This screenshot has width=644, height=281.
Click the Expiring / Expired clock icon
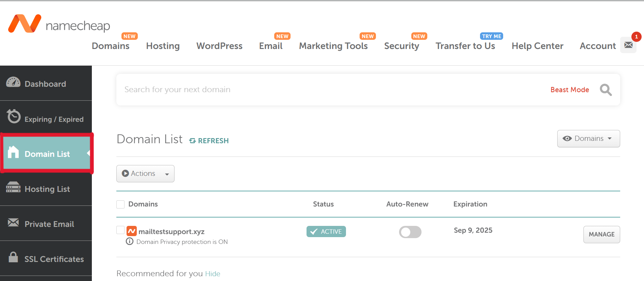click(x=14, y=116)
